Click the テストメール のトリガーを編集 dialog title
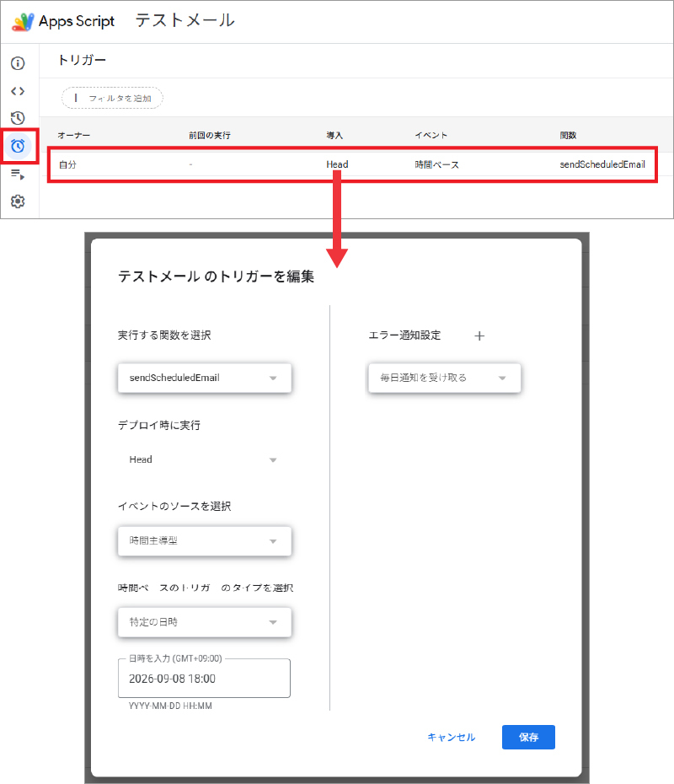The width and height of the screenshot is (674, 784). [x=216, y=276]
